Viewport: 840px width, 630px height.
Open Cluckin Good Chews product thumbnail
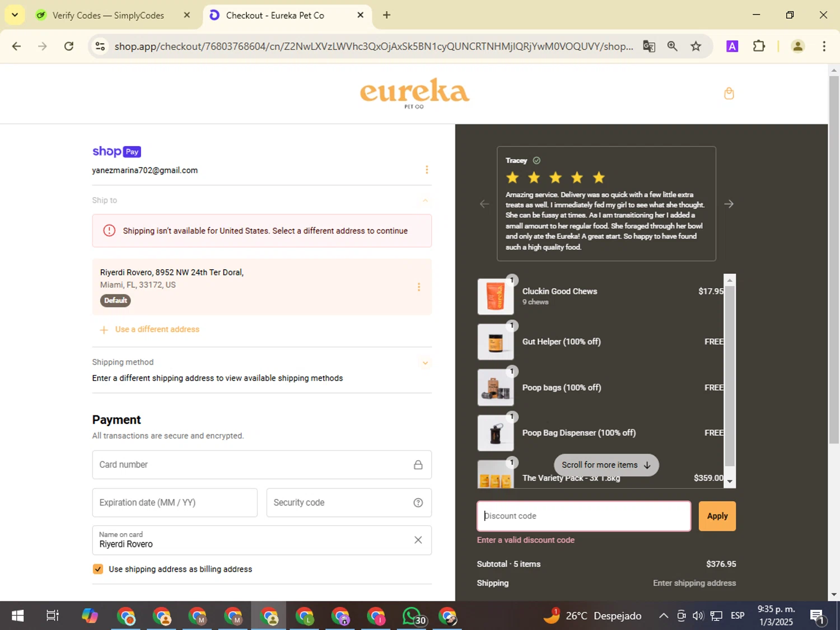[496, 296]
